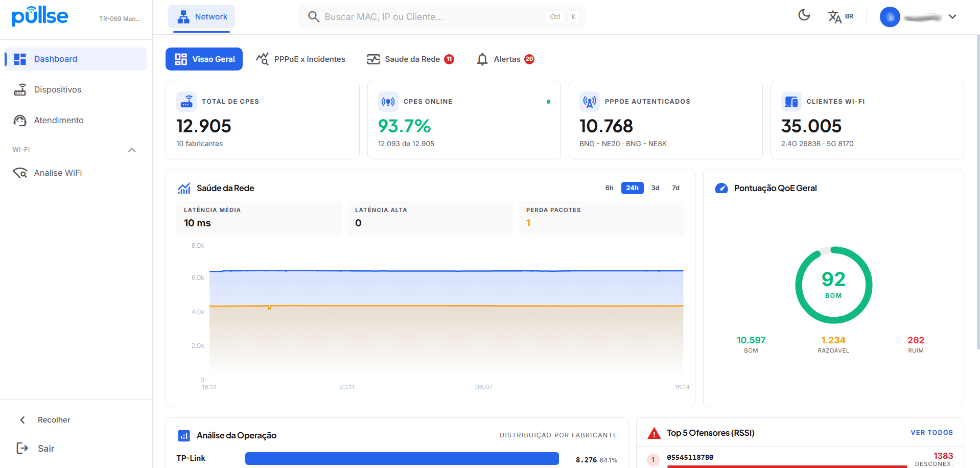Toggle dark mode moon icon
The image size is (980, 468).
804,15
